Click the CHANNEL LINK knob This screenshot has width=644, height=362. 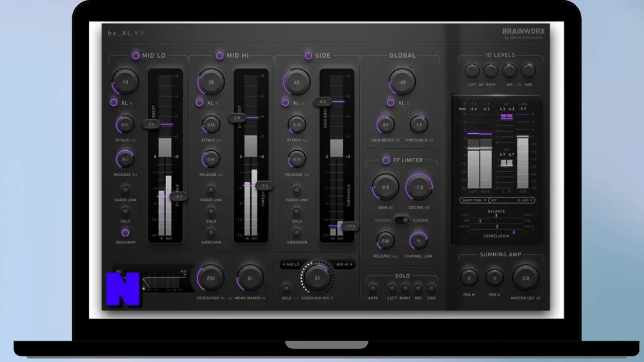coord(418,241)
